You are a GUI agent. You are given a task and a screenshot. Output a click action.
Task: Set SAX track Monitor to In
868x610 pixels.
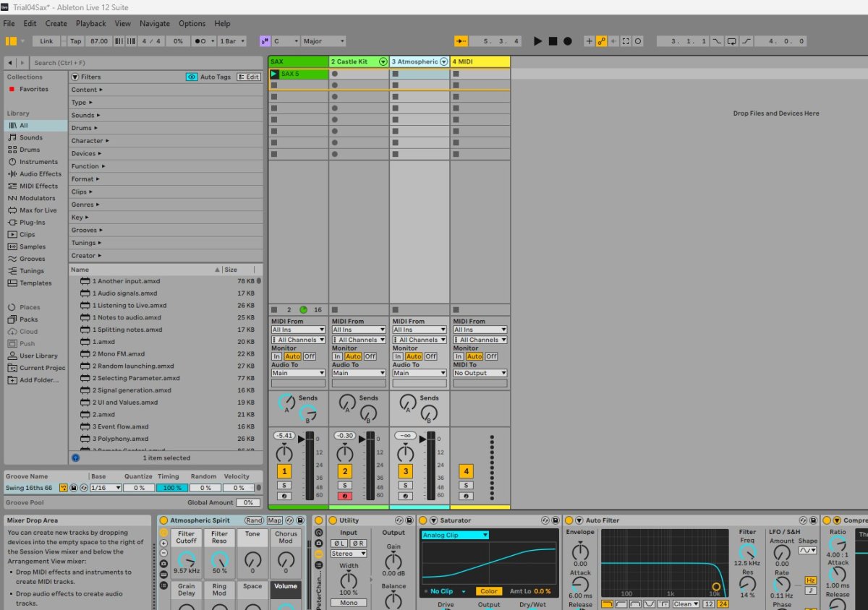(x=276, y=356)
